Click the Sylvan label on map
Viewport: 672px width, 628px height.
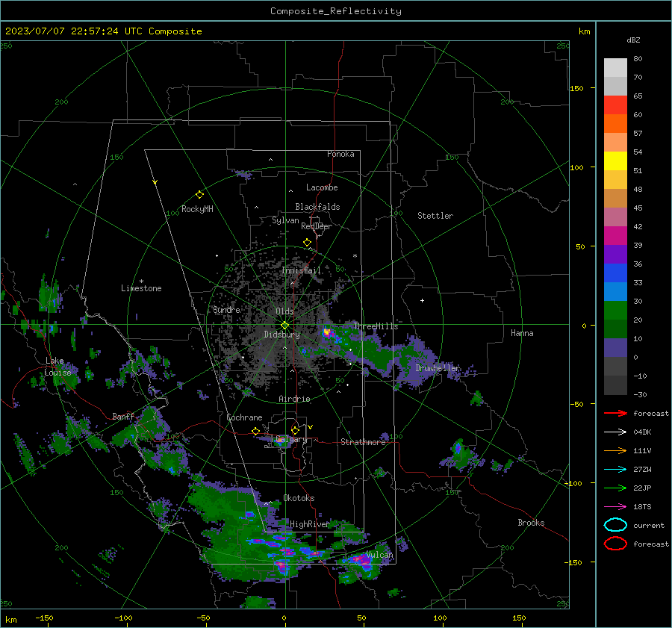(285, 221)
